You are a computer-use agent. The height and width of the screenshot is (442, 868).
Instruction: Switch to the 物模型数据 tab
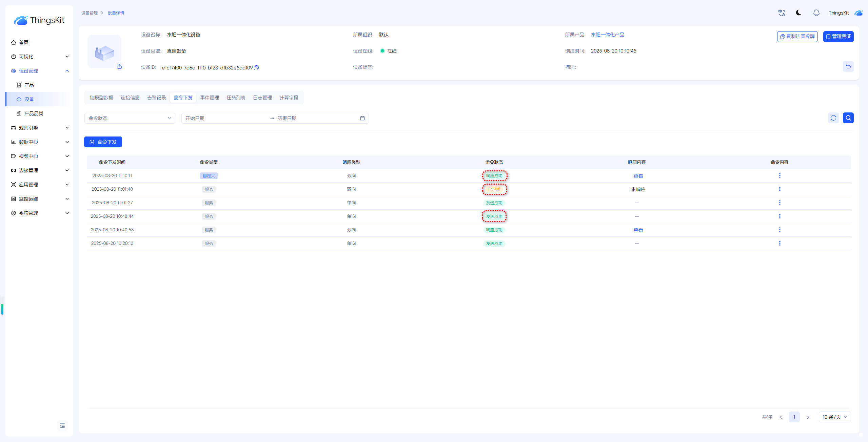pyautogui.click(x=101, y=98)
